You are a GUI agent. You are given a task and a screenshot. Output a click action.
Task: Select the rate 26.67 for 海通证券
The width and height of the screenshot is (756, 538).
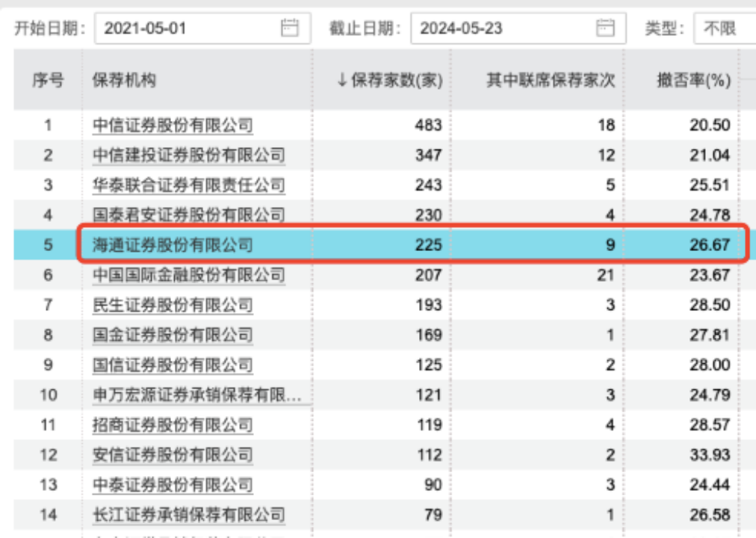coord(710,245)
